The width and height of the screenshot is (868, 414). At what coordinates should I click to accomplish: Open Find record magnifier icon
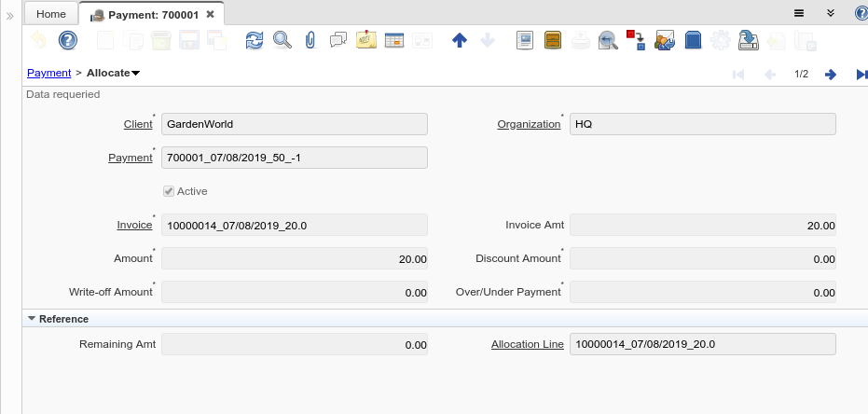click(x=282, y=40)
